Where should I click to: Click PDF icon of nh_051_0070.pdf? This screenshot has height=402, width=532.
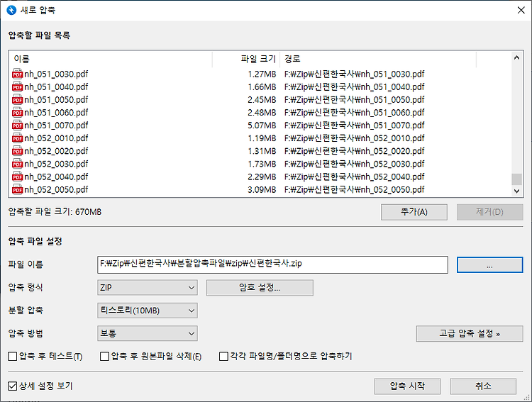click(17, 125)
